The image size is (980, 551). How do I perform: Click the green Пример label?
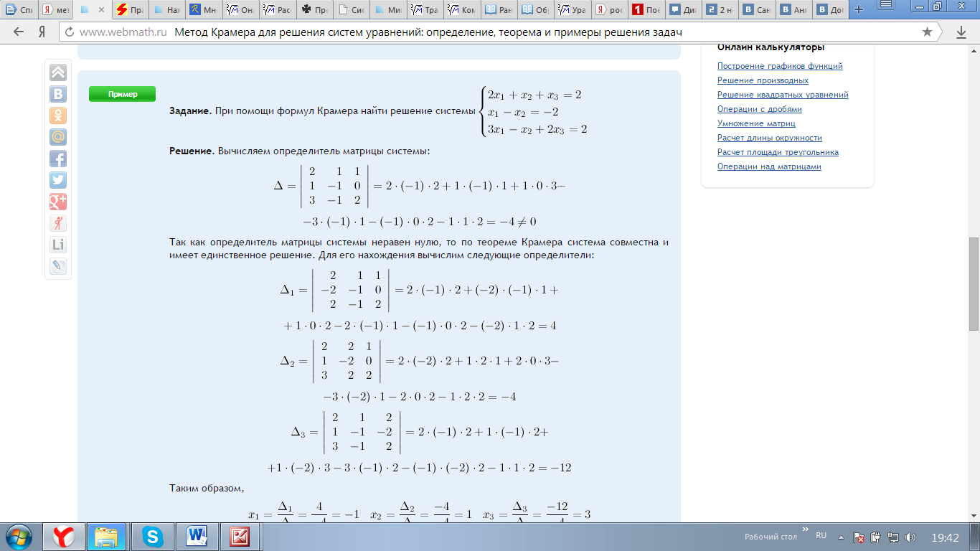coord(123,94)
